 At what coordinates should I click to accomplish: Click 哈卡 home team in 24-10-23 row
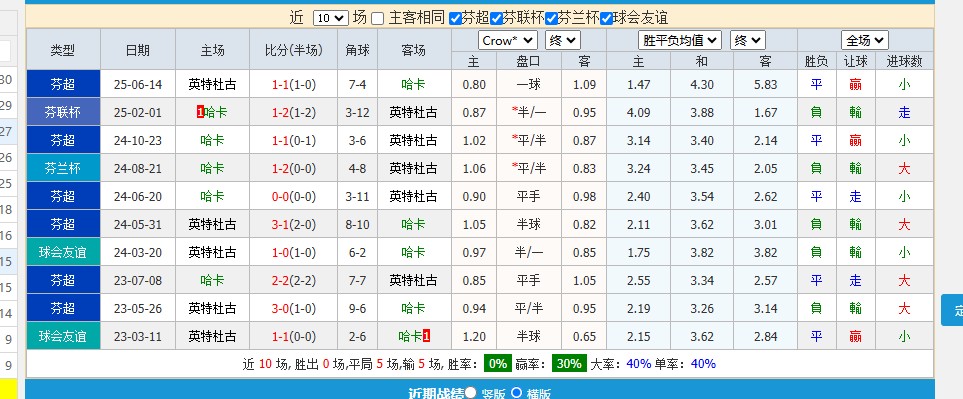point(212,141)
